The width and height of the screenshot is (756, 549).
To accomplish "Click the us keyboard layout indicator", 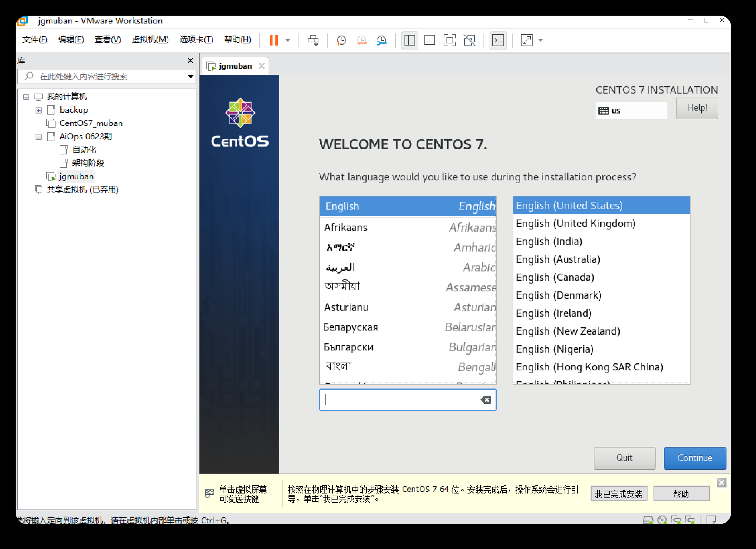I will point(631,110).
